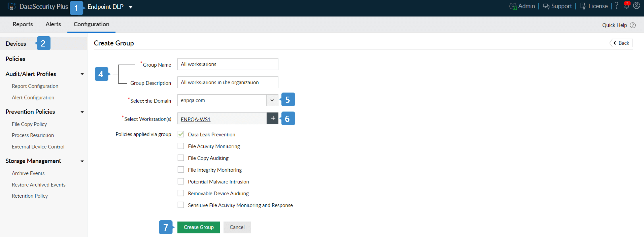
Task: Open the user profile icon
Action: 636,6
